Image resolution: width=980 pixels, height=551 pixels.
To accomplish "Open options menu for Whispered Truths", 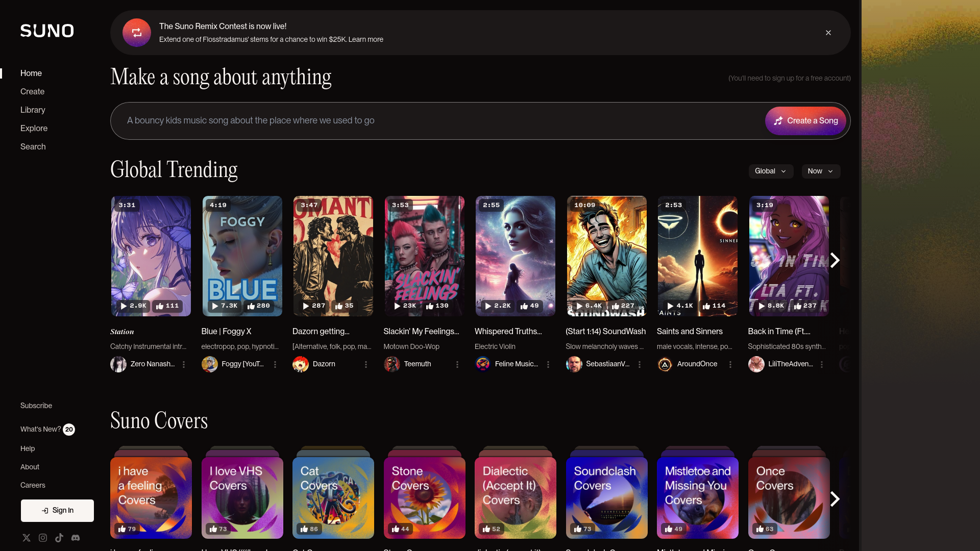I will [x=548, y=364].
